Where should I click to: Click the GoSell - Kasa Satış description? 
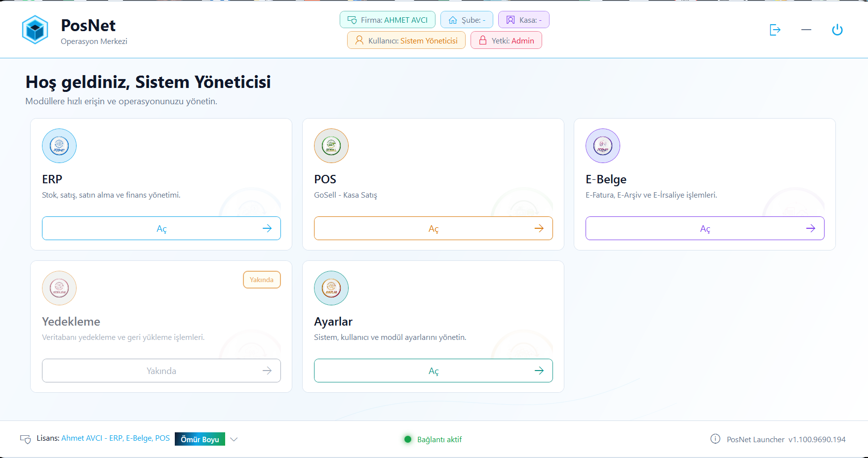coord(346,195)
